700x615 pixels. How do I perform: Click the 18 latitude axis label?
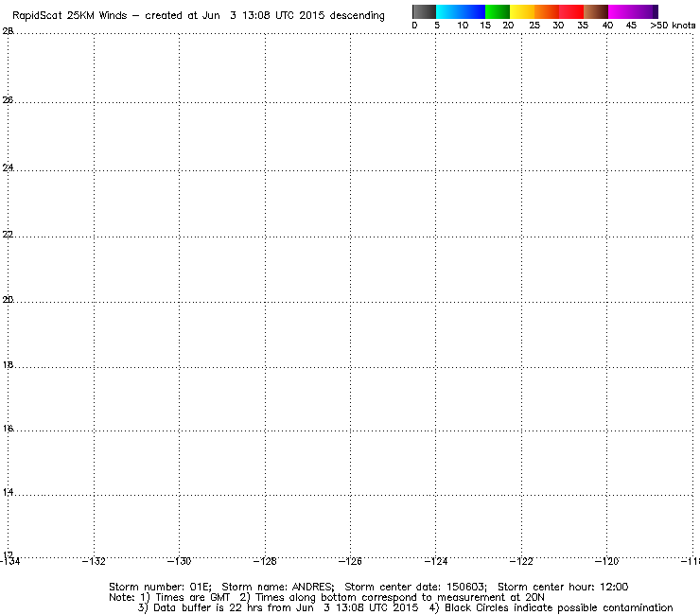click(8, 365)
